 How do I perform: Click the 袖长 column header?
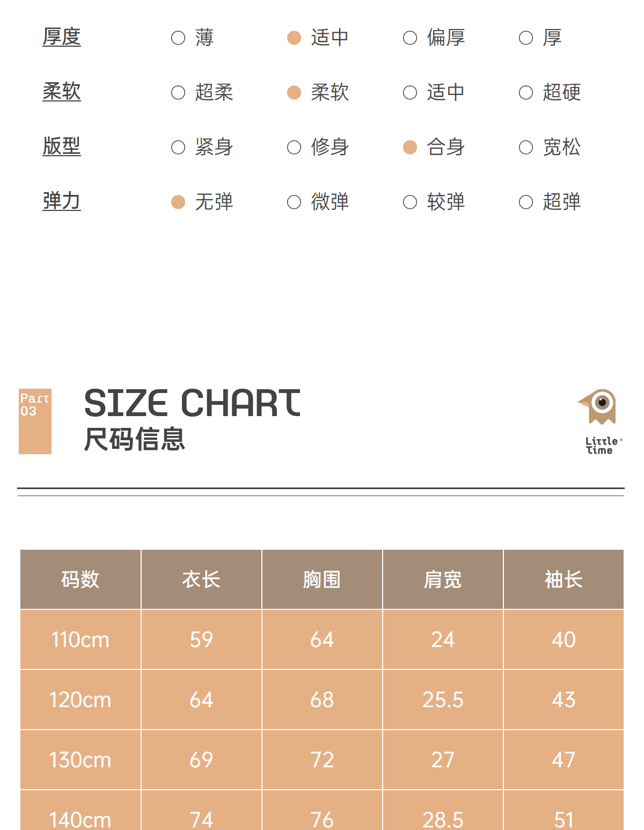click(563, 579)
